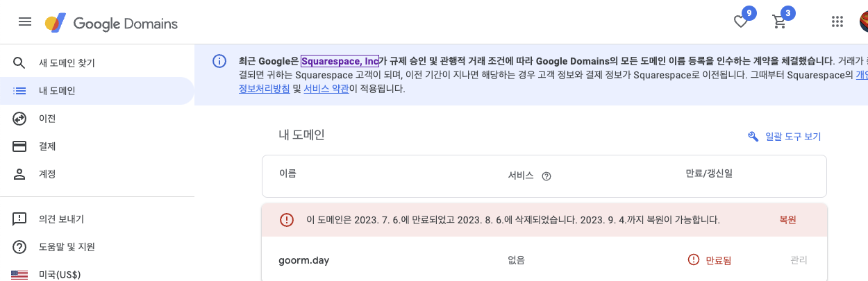Select 내 도메인 in sidebar
The height and width of the screenshot is (281, 868).
57,91
